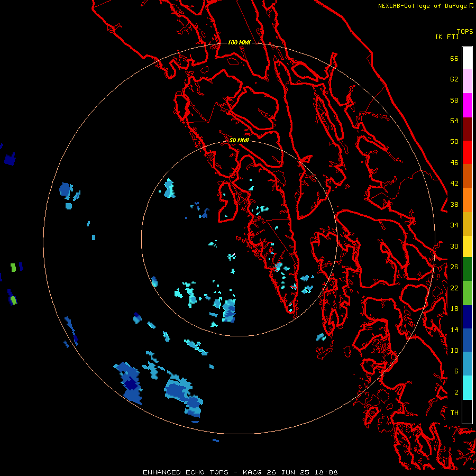Image resolution: width=476 pixels, height=476 pixels.
Task: Click the medium blue legend swatch
Action: pos(467,340)
